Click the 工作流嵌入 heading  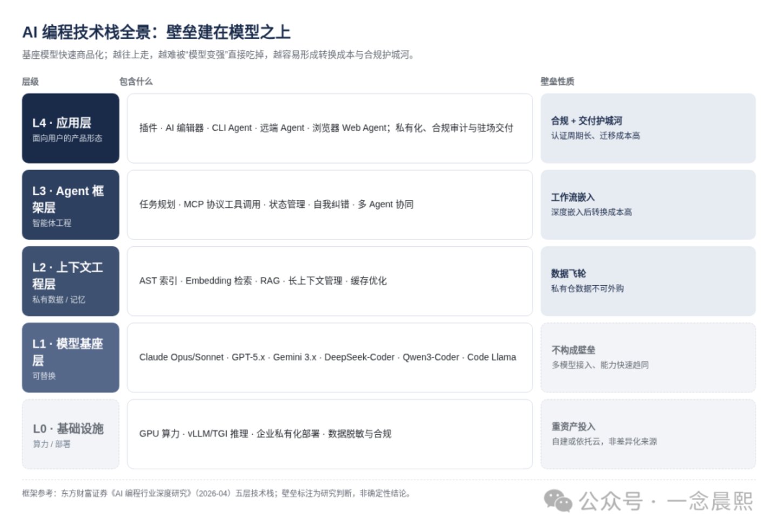(573, 197)
